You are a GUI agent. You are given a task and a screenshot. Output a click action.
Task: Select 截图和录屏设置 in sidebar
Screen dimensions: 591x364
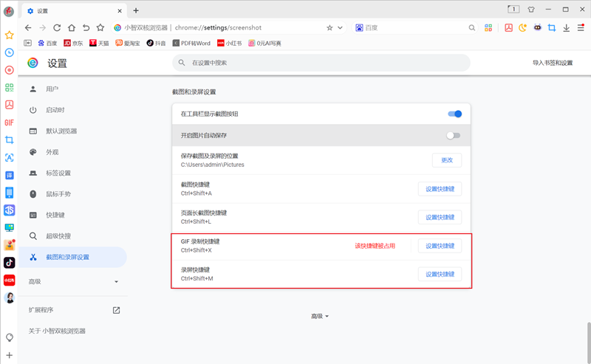(x=72, y=257)
